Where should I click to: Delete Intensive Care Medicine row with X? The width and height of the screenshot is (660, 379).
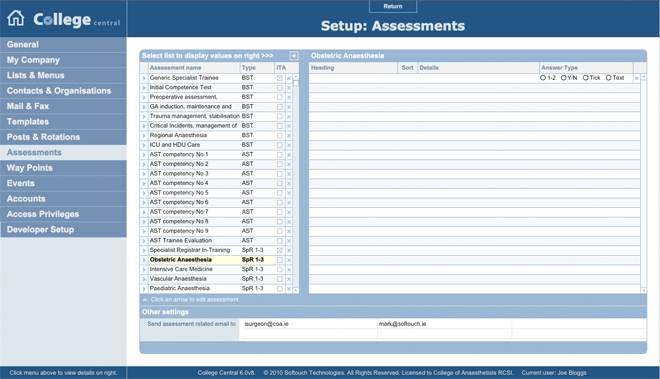(289, 270)
